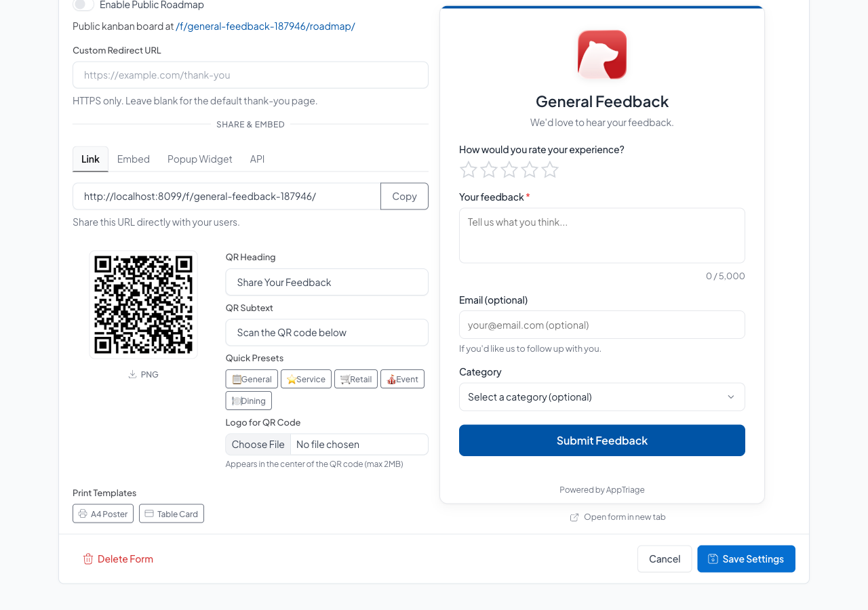Click the printer icon on A4 Poster template

82,513
